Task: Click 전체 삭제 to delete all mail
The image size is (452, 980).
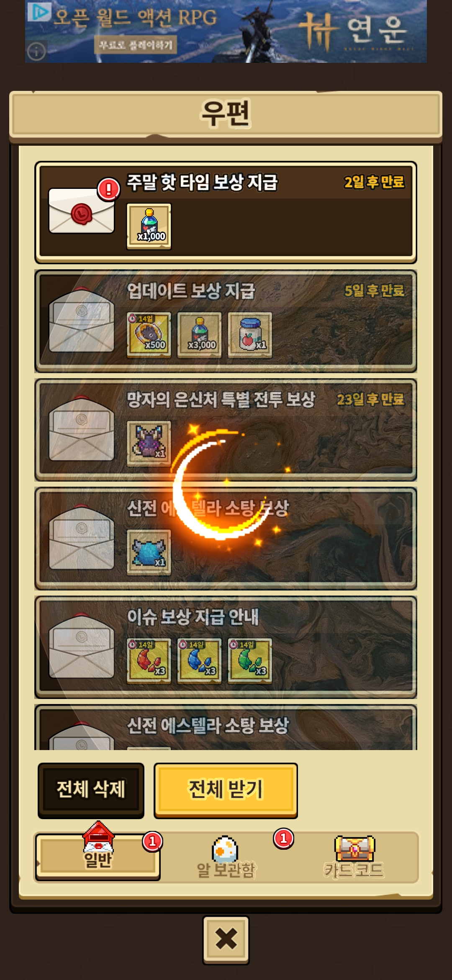Action: [x=91, y=790]
